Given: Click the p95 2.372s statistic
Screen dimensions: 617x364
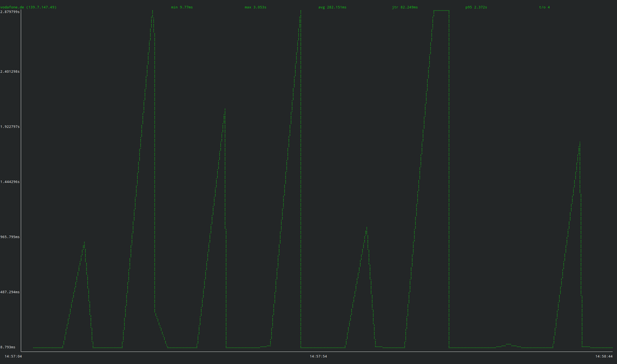Looking at the screenshot, I should click(476, 7).
